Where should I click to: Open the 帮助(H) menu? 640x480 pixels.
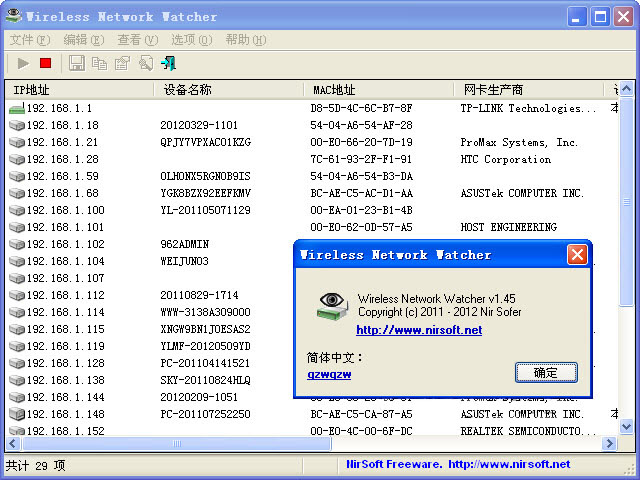[x=245, y=40]
